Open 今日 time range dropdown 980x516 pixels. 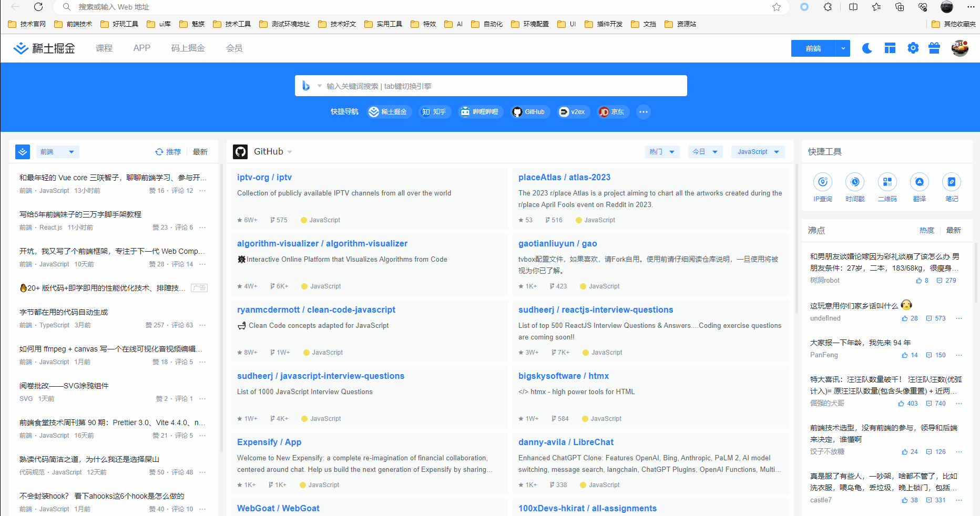tap(706, 152)
